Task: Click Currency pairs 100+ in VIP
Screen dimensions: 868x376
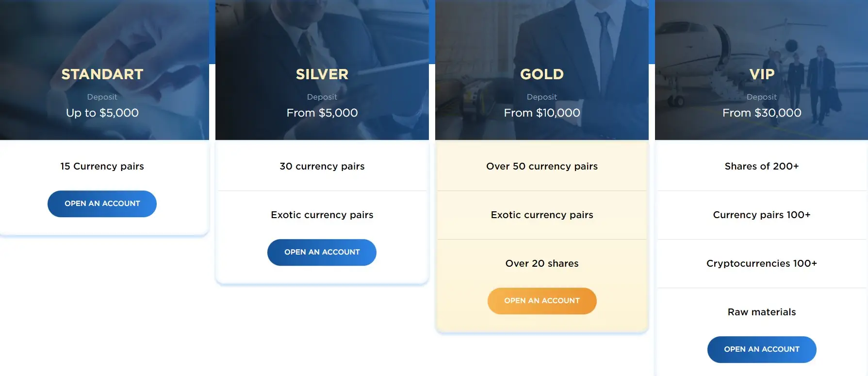Action: (762, 215)
